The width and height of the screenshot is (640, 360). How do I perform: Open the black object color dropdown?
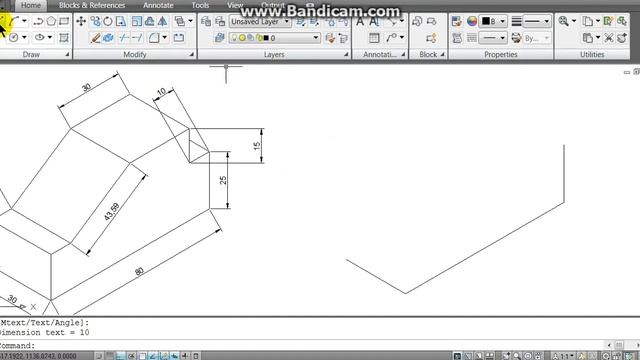click(493, 21)
